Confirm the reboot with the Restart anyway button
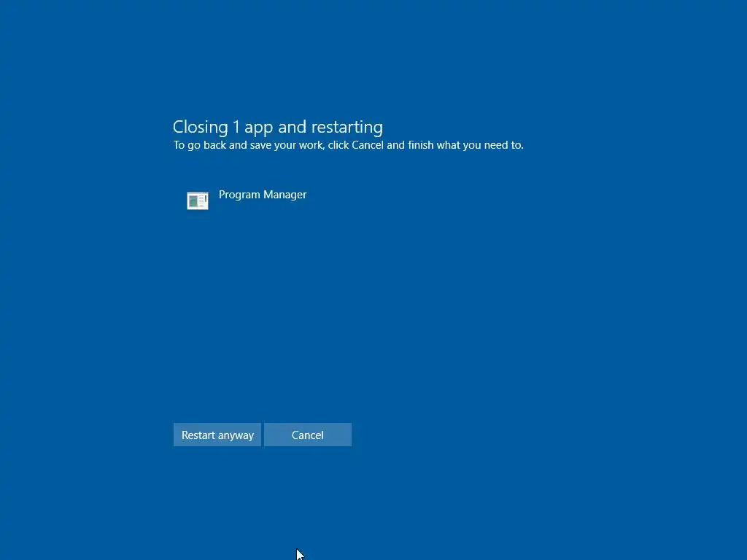The image size is (747, 560). click(217, 435)
